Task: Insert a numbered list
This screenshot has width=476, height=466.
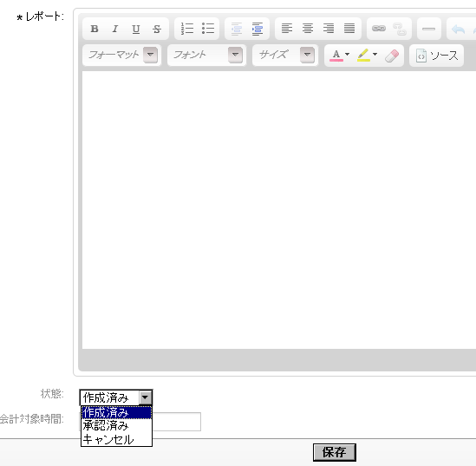Action: [187, 29]
